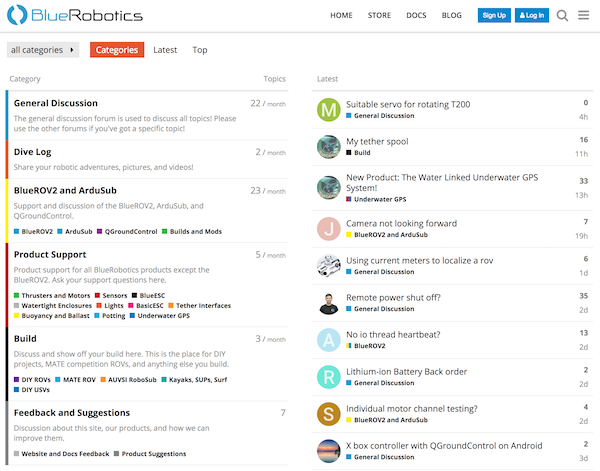The image size is (600, 471).
Task: Click the BlueRobotics logo
Action: click(x=59, y=16)
